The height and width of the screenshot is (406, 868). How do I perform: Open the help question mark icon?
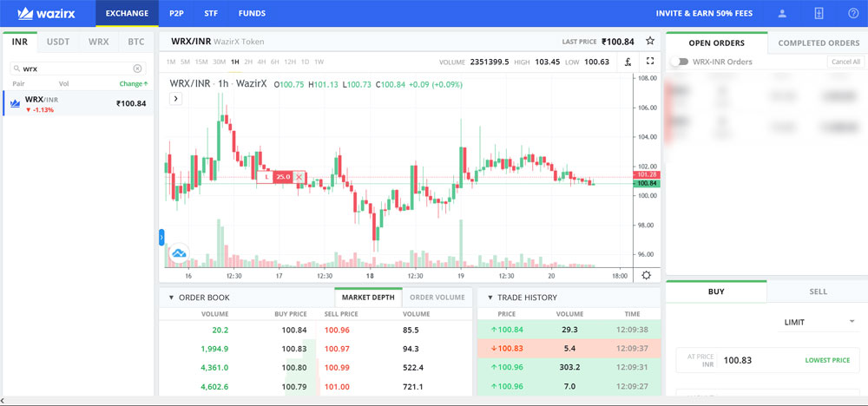click(853, 13)
